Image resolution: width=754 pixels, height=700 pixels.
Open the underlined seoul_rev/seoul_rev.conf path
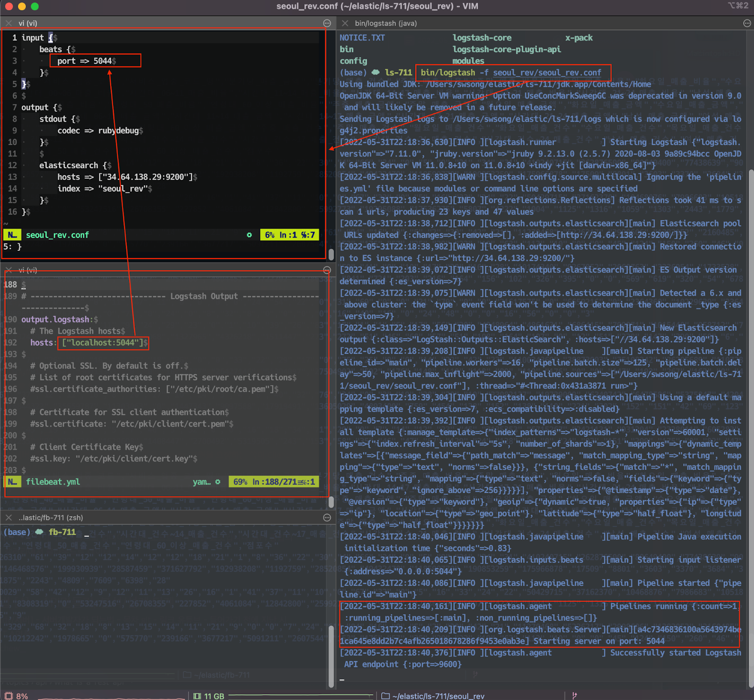(x=547, y=73)
